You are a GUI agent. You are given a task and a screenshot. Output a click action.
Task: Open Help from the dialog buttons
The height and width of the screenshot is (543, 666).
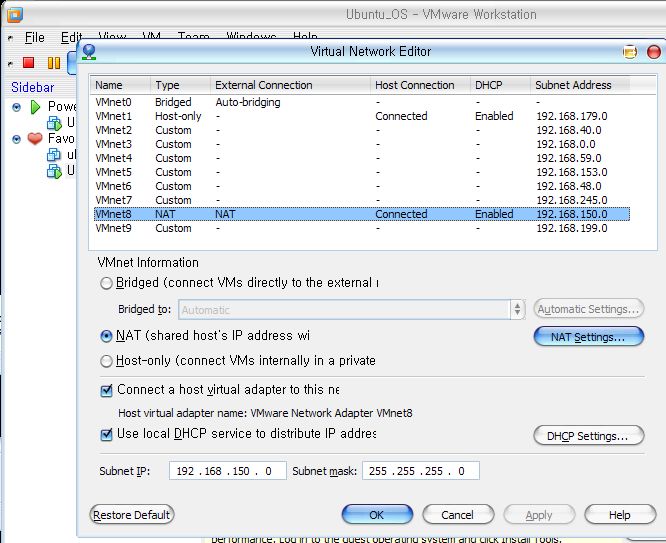620,515
